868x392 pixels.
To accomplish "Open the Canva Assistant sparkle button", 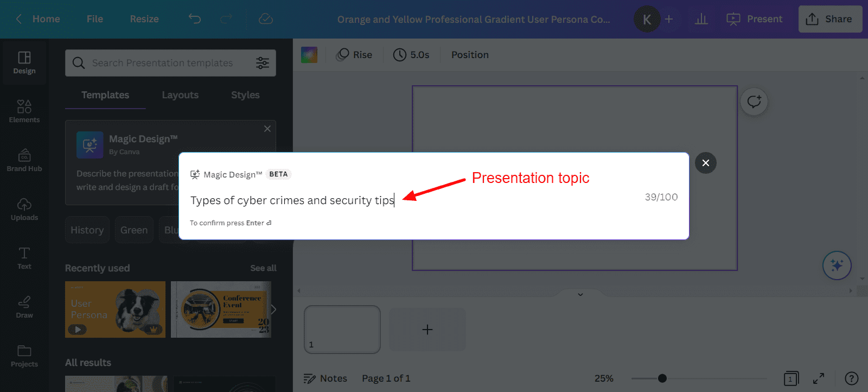I will click(837, 265).
